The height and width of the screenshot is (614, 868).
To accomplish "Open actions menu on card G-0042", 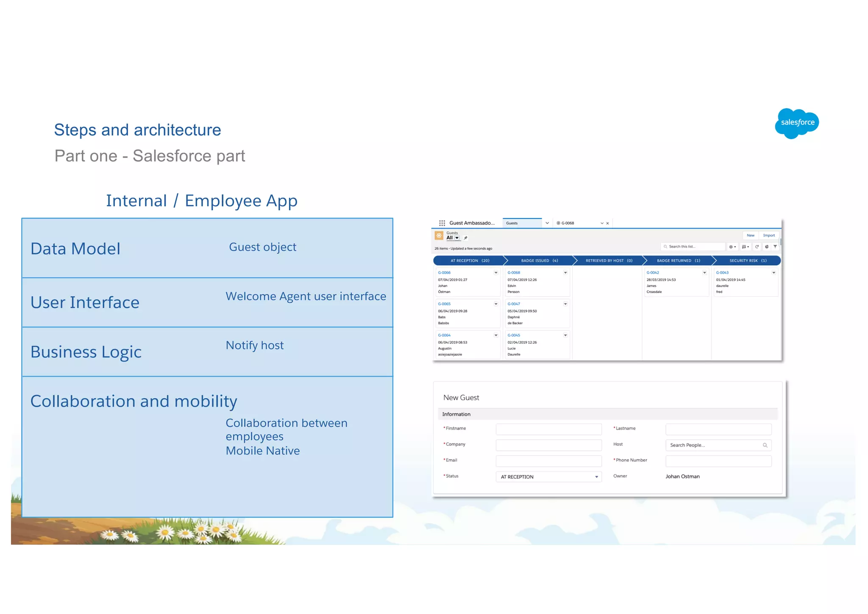I will click(x=704, y=273).
